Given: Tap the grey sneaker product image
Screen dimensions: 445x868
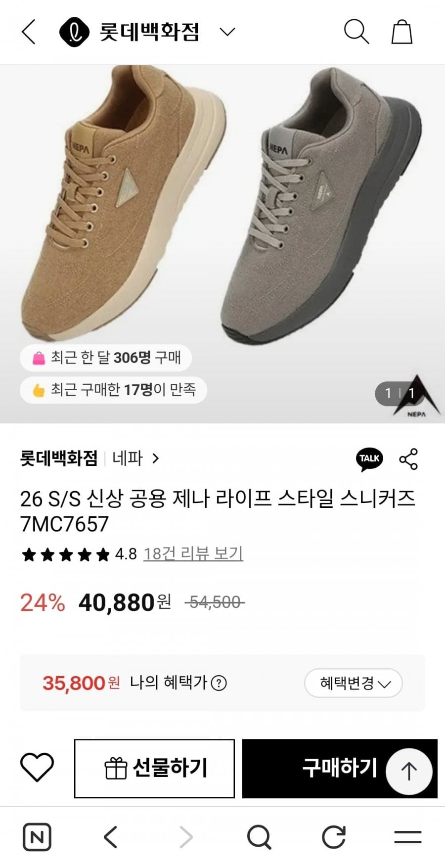Looking at the screenshot, I should point(321,208).
